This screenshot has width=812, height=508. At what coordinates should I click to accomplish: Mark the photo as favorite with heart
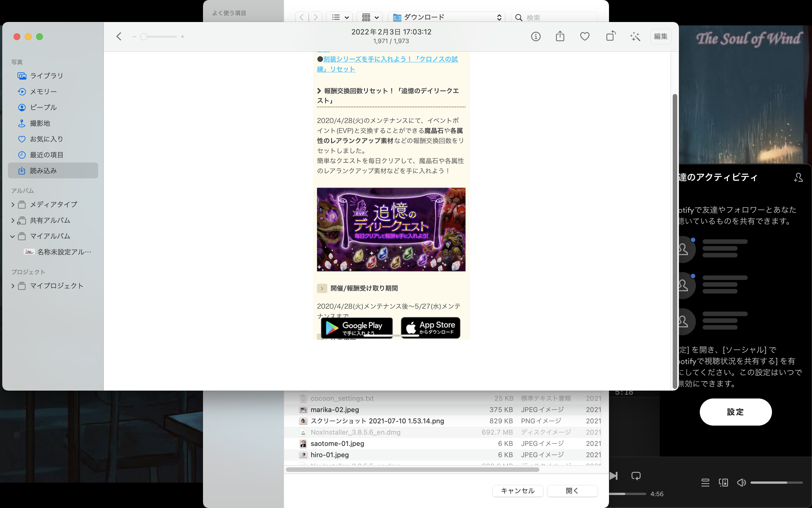coord(584,36)
